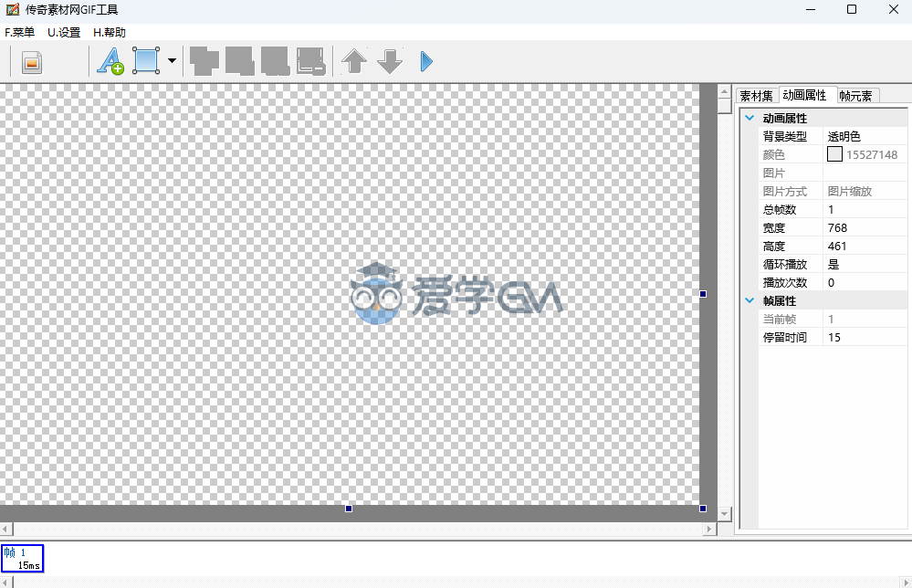Image resolution: width=912 pixels, height=588 pixels.
Task: Play the animation with the blue triangle
Action: coord(426,61)
